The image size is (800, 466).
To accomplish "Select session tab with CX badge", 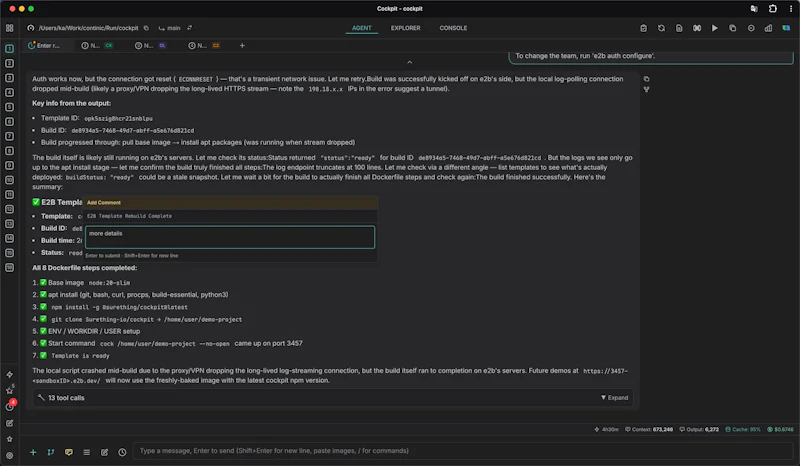I will [x=97, y=46].
